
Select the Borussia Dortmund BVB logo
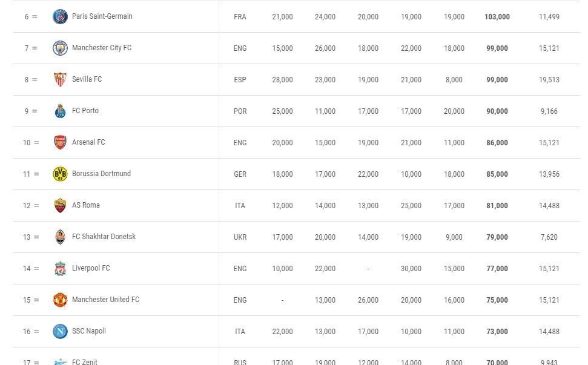coord(60,174)
